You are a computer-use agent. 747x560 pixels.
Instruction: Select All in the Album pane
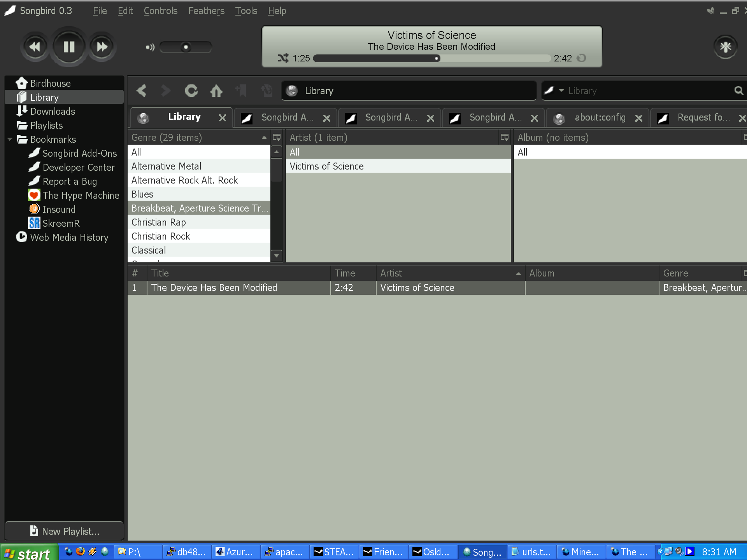pos(630,152)
